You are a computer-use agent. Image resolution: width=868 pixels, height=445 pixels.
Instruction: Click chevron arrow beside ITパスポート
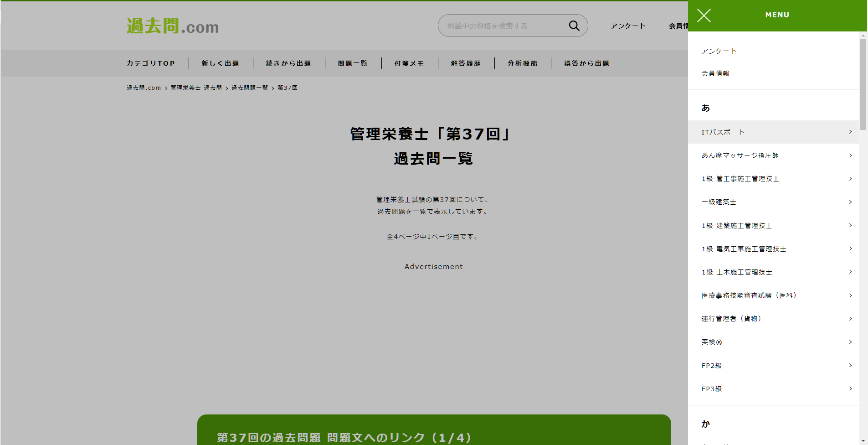point(850,132)
